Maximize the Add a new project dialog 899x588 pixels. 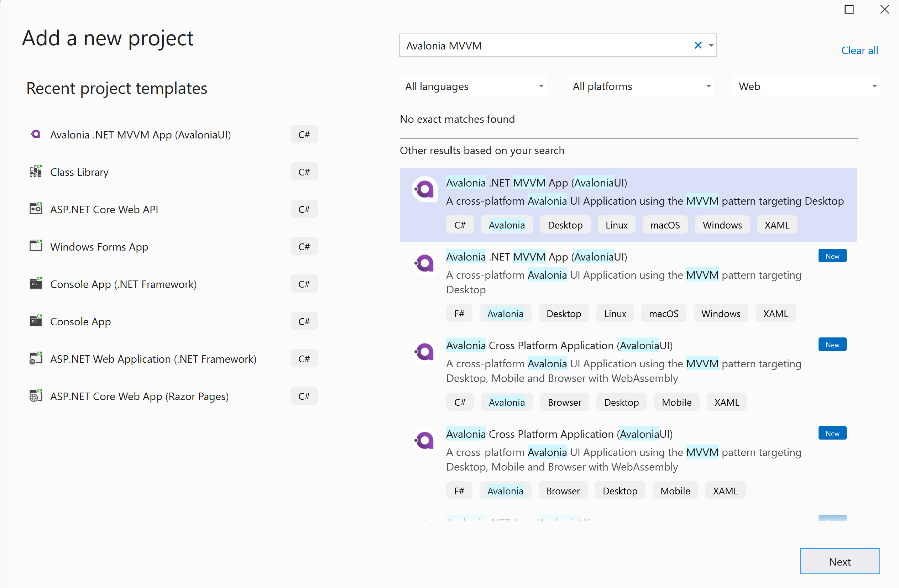[849, 10]
